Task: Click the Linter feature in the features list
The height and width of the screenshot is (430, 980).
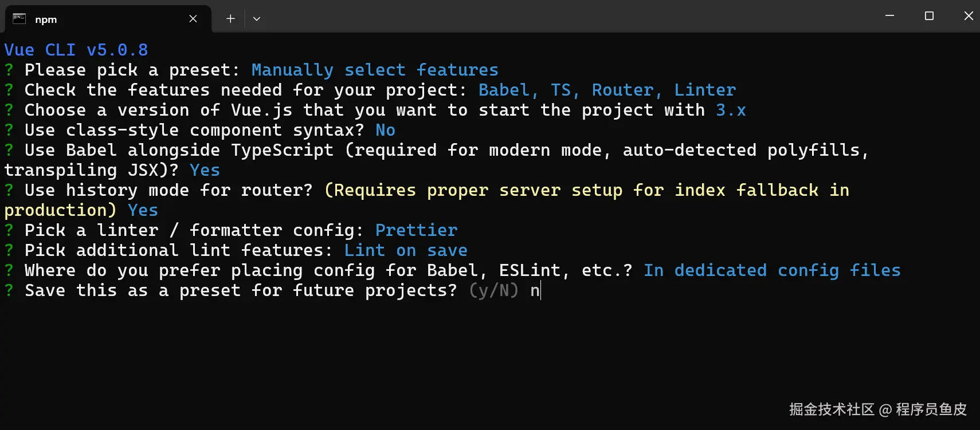Action: (705, 90)
